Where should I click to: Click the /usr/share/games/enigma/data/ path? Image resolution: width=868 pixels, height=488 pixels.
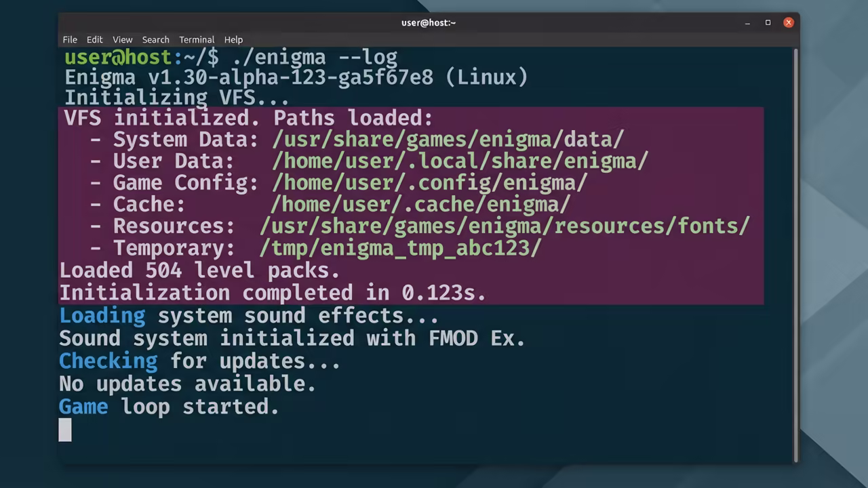[x=448, y=140]
